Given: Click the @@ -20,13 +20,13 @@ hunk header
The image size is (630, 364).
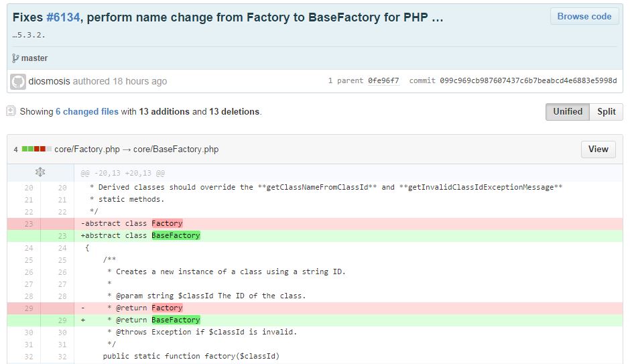Looking at the screenshot, I should 123,173.
